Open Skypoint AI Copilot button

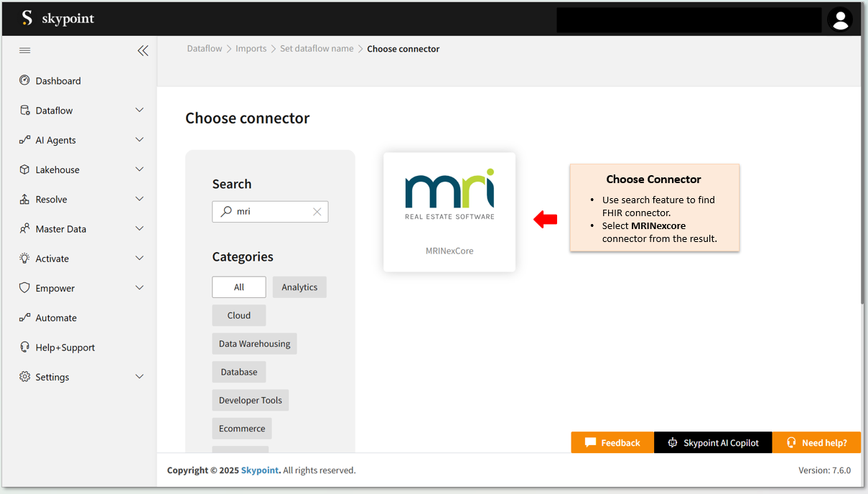tap(713, 442)
